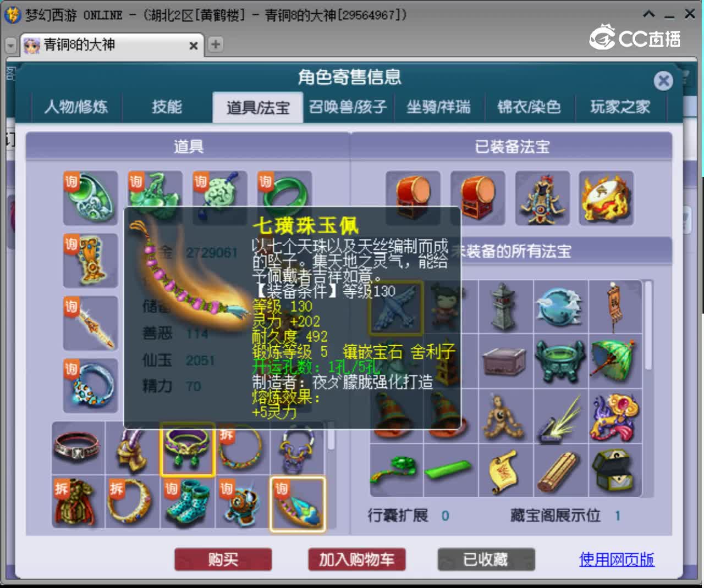Select the red armor item marked 拆
This screenshot has height=588, width=704.
coord(78,503)
